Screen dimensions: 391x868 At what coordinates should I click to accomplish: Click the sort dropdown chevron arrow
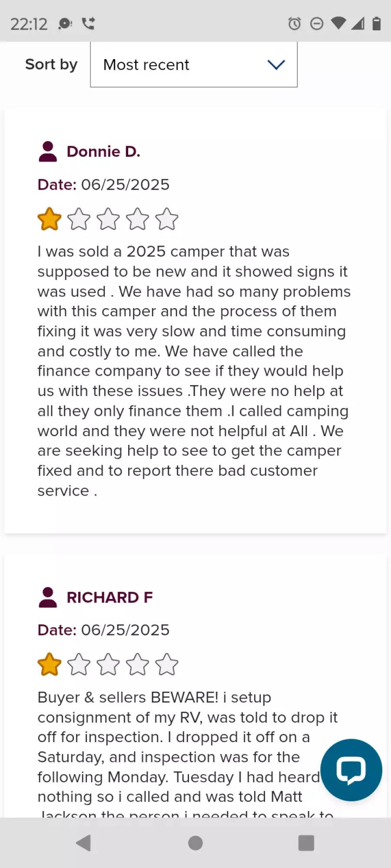pyautogui.click(x=276, y=65)
